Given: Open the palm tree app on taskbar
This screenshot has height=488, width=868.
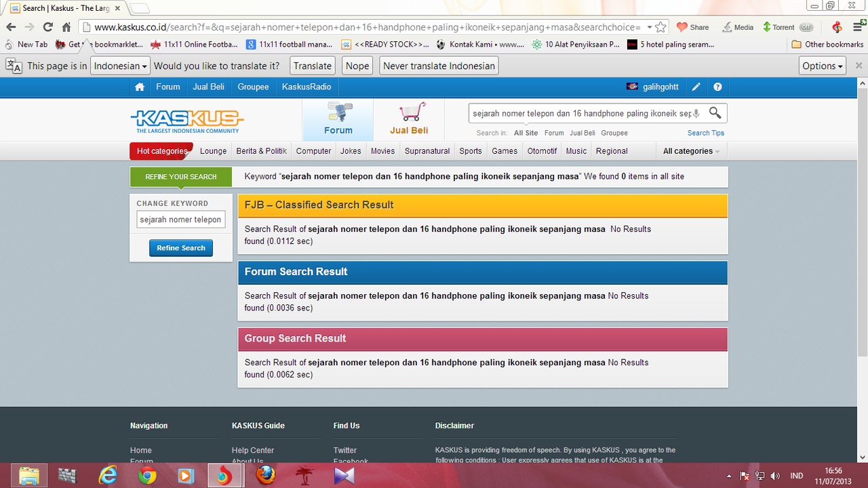Looking at the screenshot, I should pos(305,476).
